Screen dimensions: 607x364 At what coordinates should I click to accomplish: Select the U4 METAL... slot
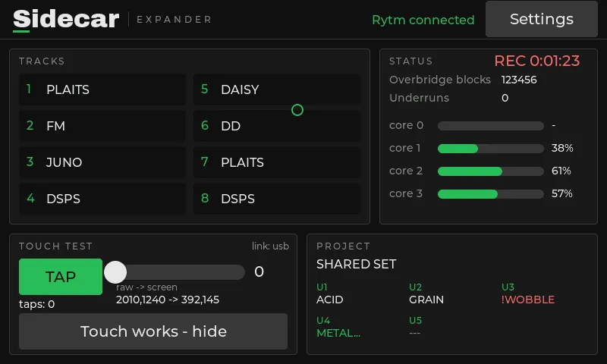(338, 327)
